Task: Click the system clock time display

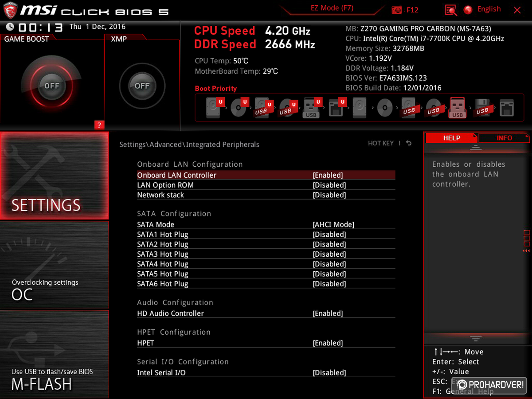Action: click(41, 27)
